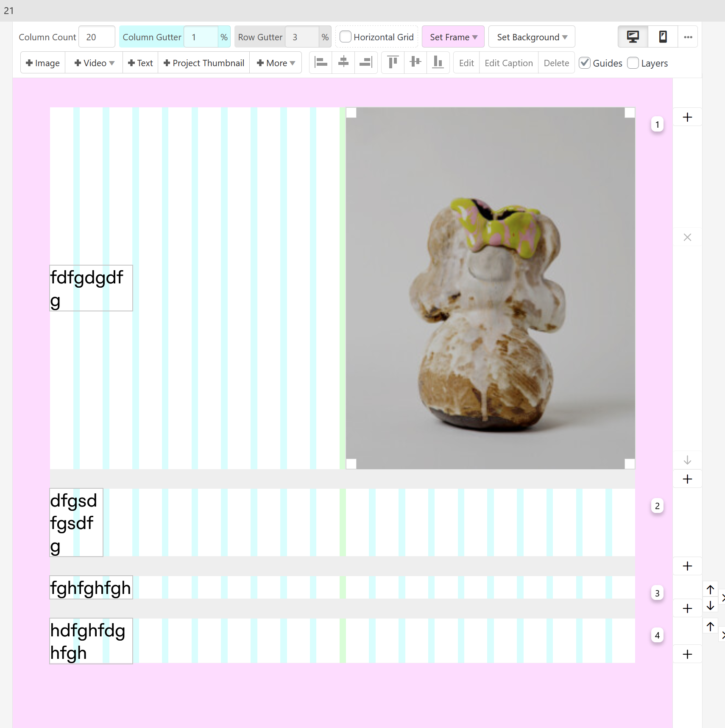Viewport: 725px width, 728px height.
Task: Open the Video dropdown menu
Action: [94, 63]
